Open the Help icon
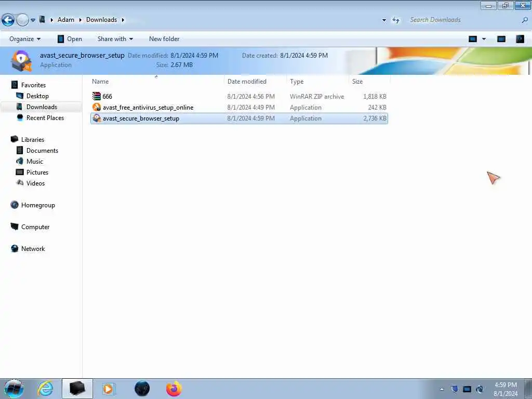Viewport: 532px width, 399px height. pyautogui.click(x=520, y=39)
